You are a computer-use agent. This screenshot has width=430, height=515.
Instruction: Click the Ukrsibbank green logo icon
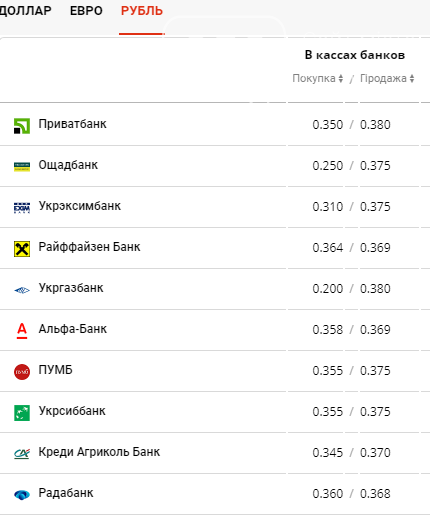coord(22,413)
